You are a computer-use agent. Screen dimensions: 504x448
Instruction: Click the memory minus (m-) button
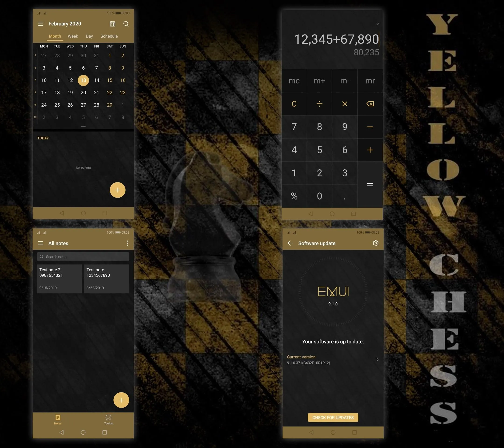pos(344,80)
